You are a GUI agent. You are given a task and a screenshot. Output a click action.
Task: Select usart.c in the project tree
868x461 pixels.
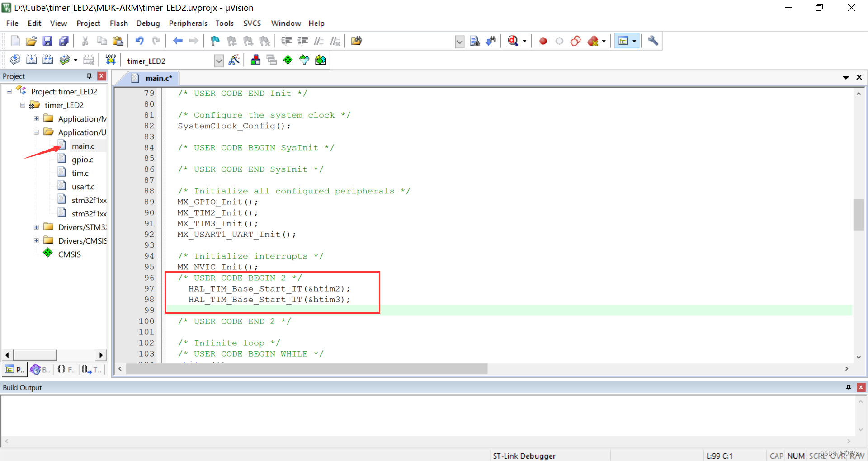pos(83,187)
